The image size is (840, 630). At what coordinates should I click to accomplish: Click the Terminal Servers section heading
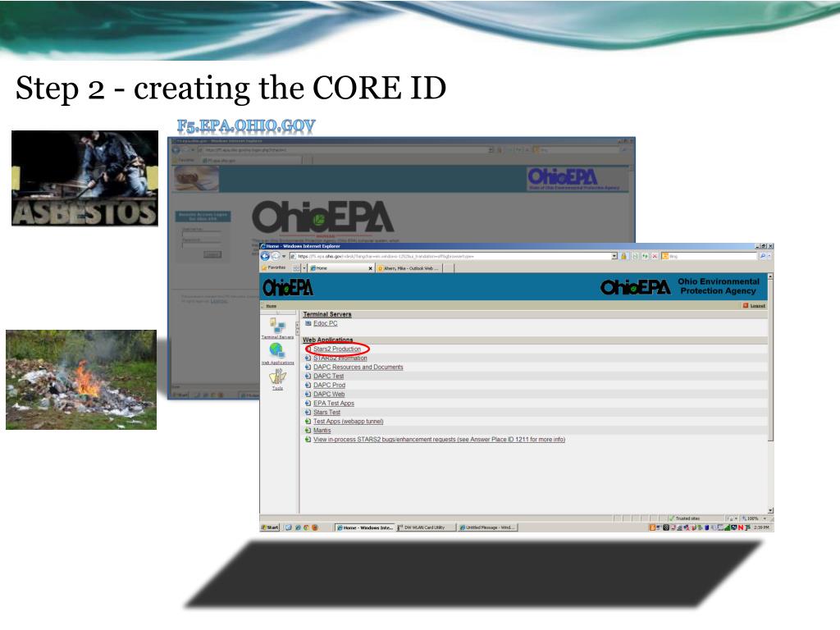[326, 314]
